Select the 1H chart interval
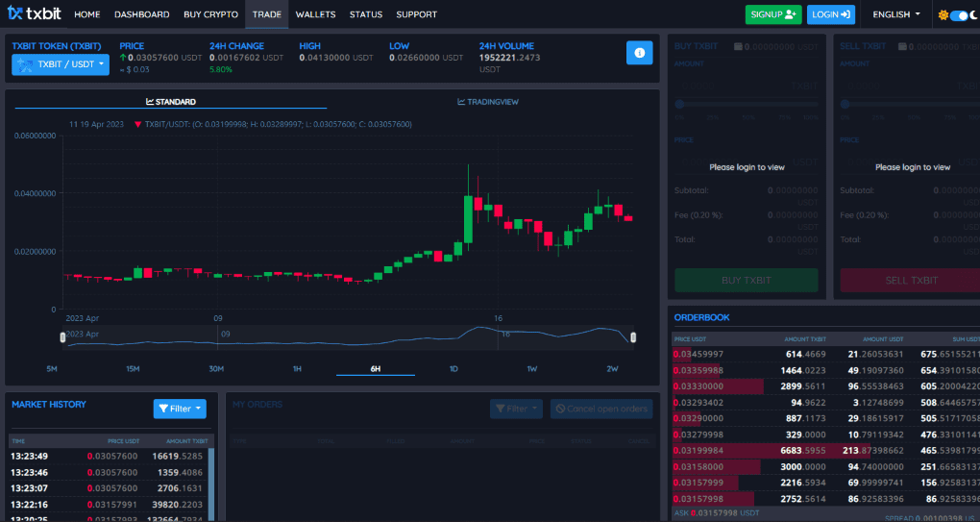 [298, 369]
